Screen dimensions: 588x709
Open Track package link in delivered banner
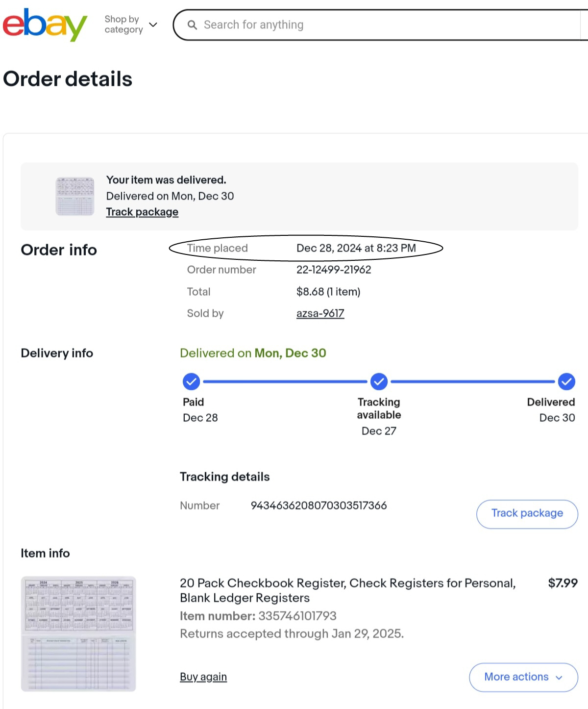[x=142, y=212]
